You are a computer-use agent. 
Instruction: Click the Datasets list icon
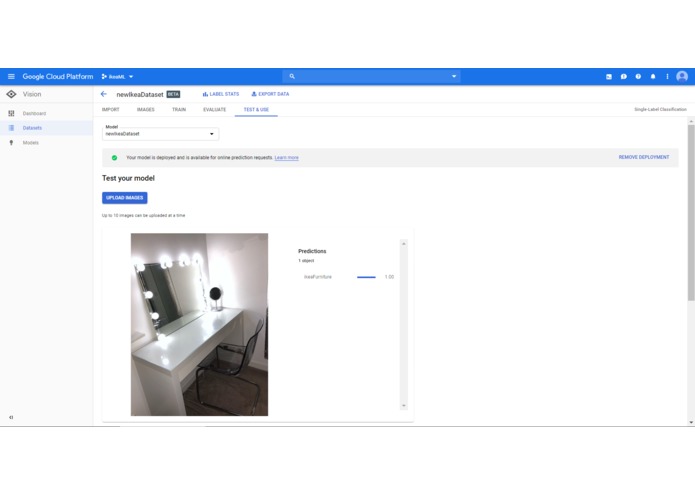click(12, 128)
